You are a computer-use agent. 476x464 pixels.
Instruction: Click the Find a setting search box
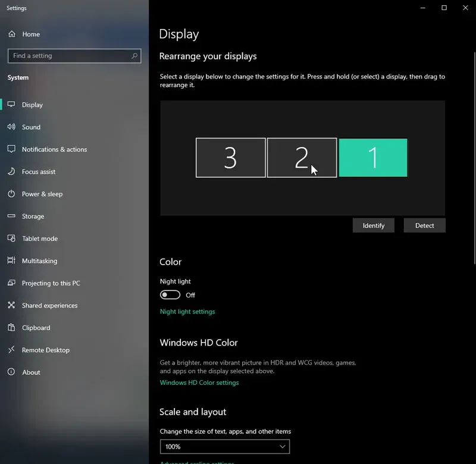pyautogui.click(x=74, y=56)
